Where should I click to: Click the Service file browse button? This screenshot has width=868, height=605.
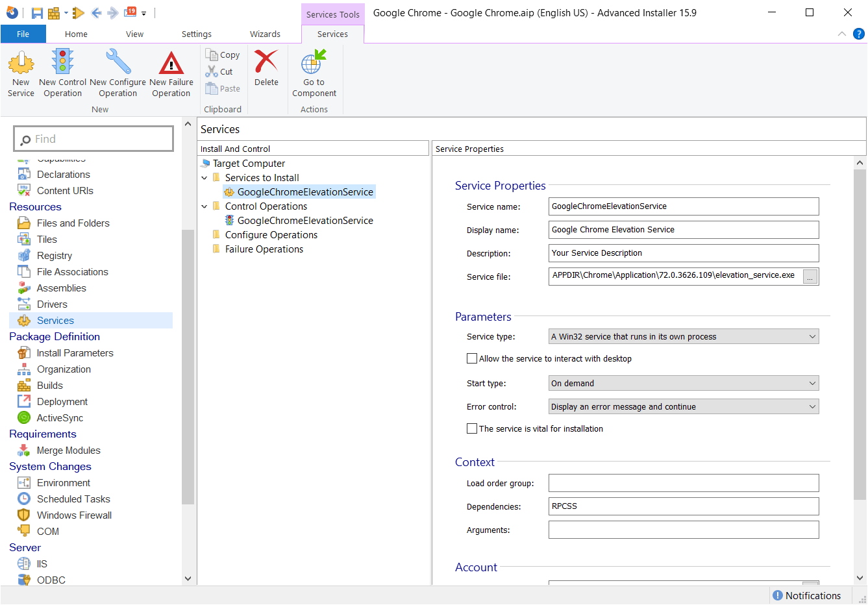810,277
